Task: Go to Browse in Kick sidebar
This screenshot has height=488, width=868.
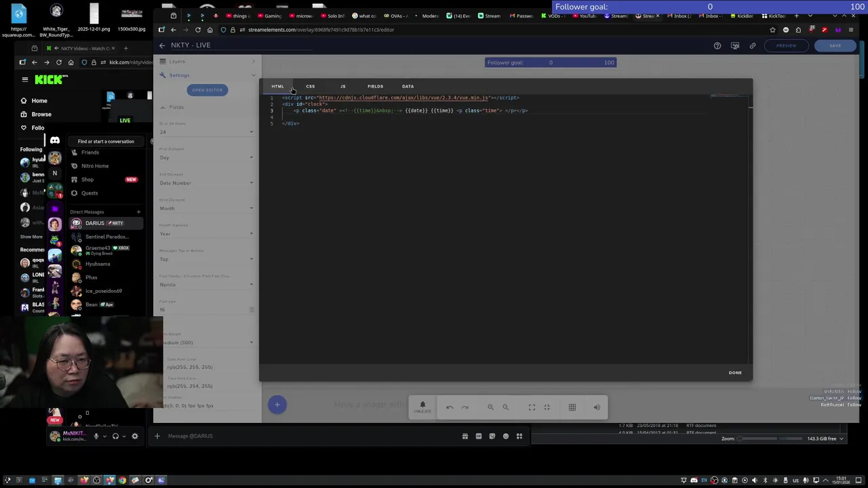Action: tap(41, 114)
